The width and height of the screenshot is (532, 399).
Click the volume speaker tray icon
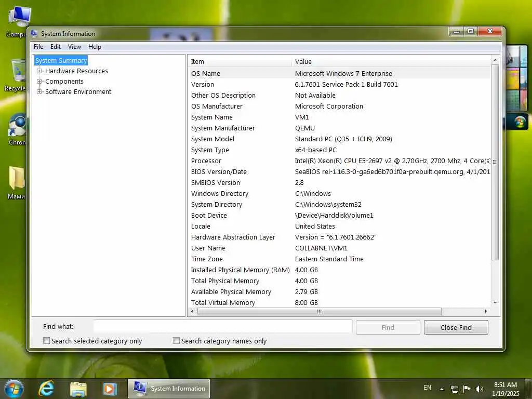tap(479, 389)
